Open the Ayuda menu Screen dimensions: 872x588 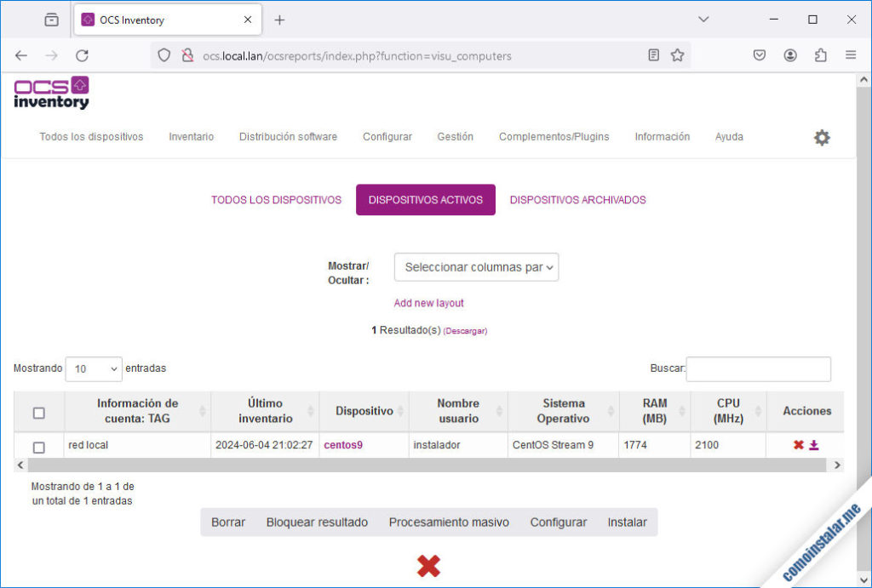pos(729,137)
